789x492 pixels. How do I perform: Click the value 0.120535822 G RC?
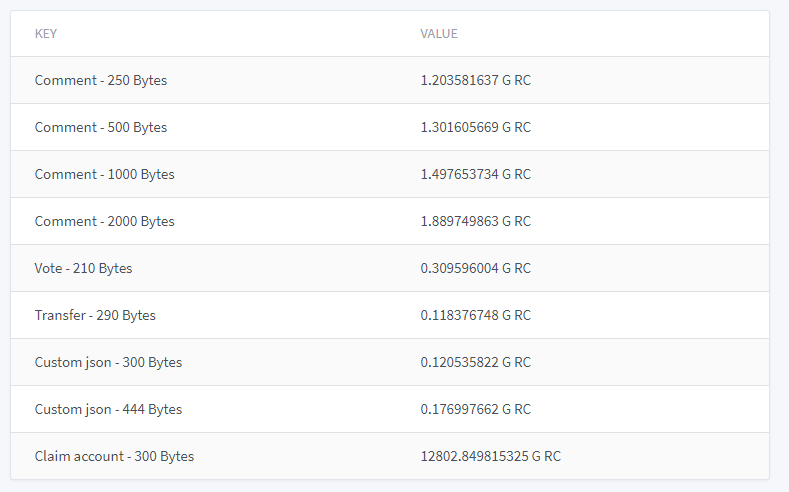(x=475, y=362)
